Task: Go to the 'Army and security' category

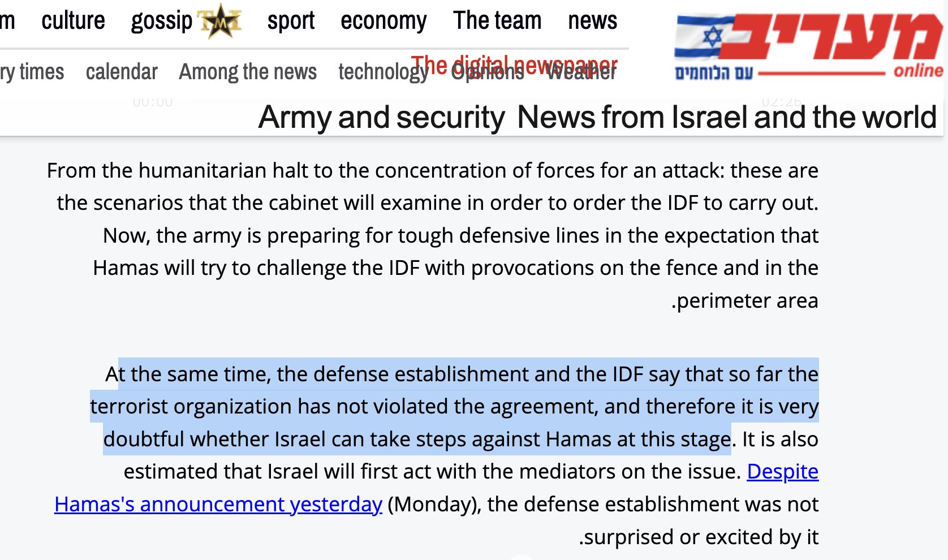Action: point(381,118)
